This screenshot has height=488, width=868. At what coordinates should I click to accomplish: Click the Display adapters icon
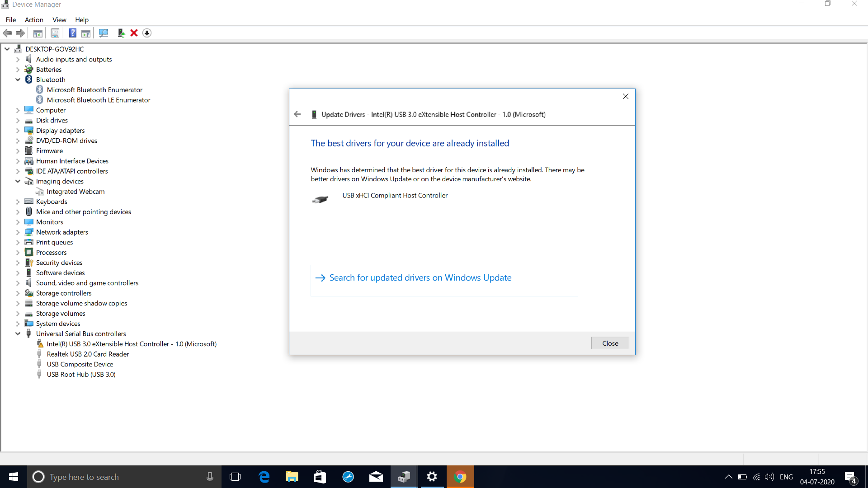[29, 130]
